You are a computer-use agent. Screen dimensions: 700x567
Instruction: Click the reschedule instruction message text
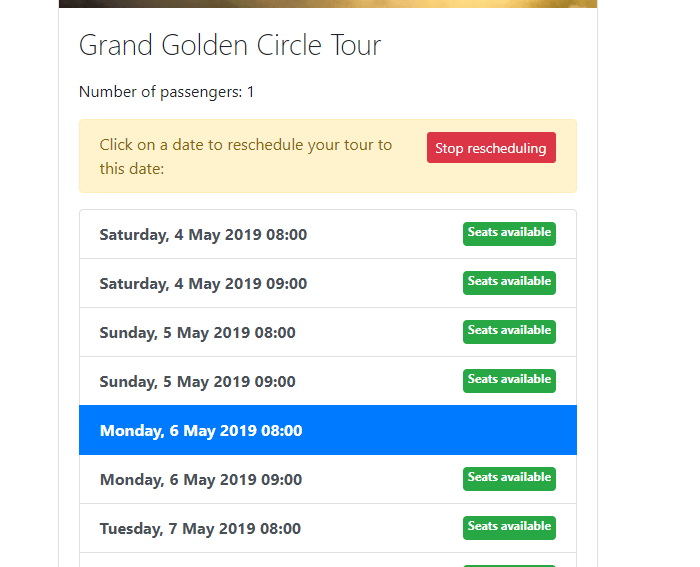(246, 156)
